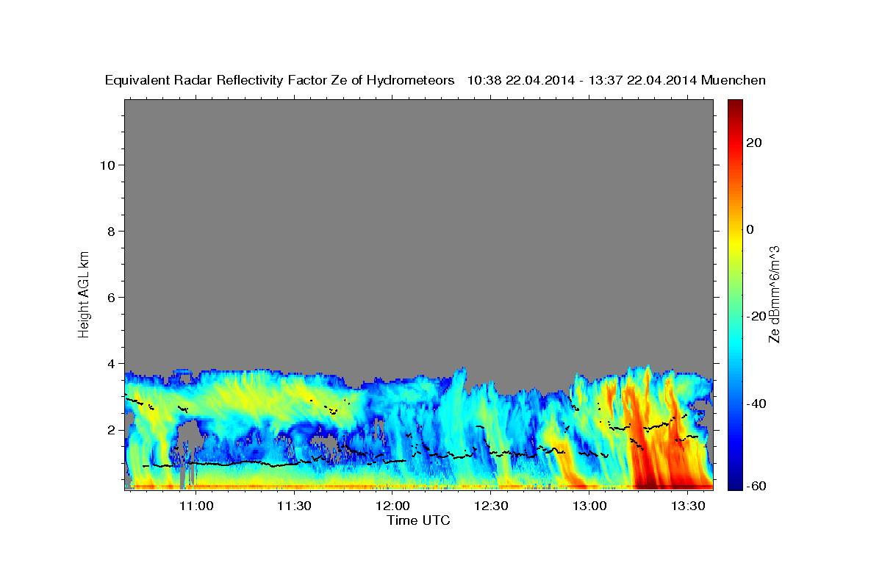
Task: Click the height tick label '4'
Action: 110,363
